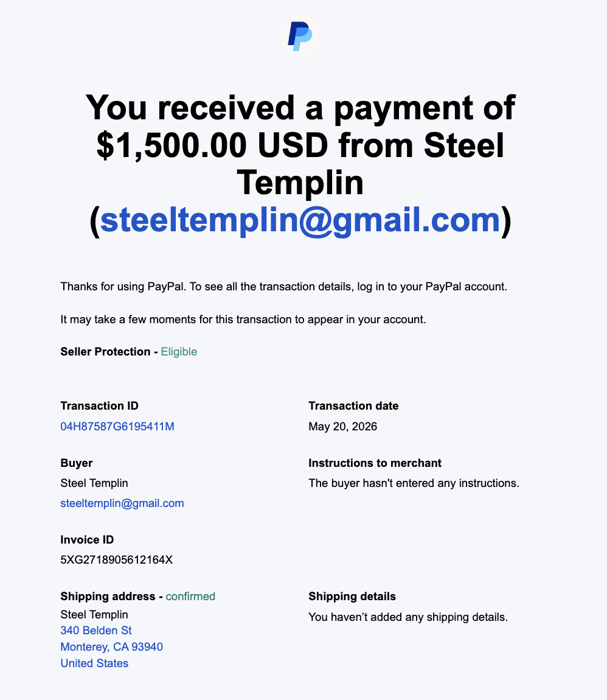Click the Seller Protection label
Screen dimensions: 607x700
[105, 352]
